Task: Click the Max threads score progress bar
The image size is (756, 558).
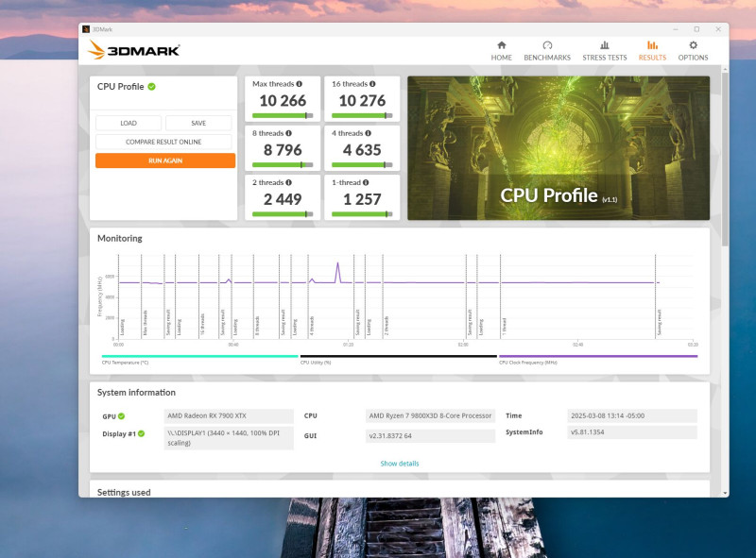Action: click(x=283, y=115)
